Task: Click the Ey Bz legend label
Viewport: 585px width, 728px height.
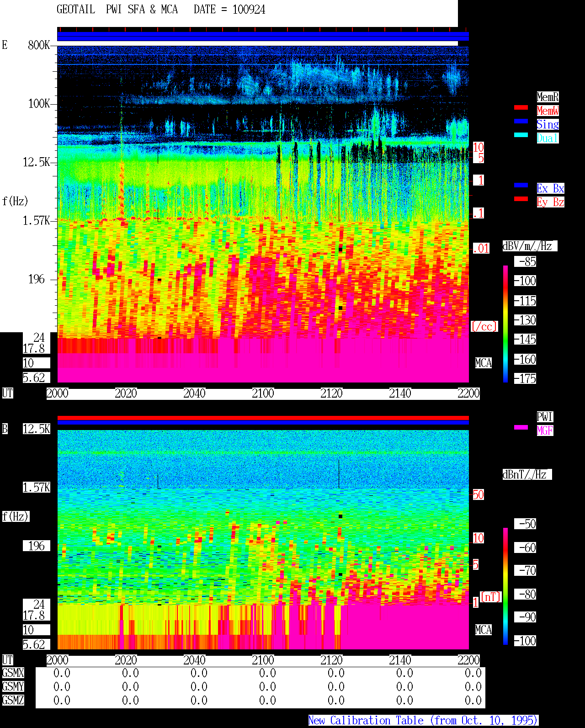Action: coord(550,202)
